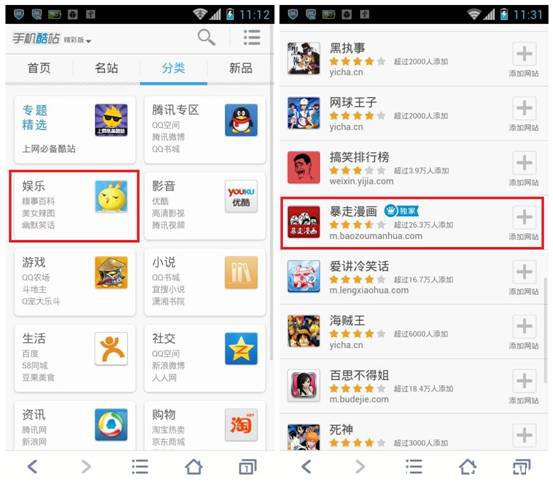
Task: Open the 游戏 category icon
Action: coord(111,273)
